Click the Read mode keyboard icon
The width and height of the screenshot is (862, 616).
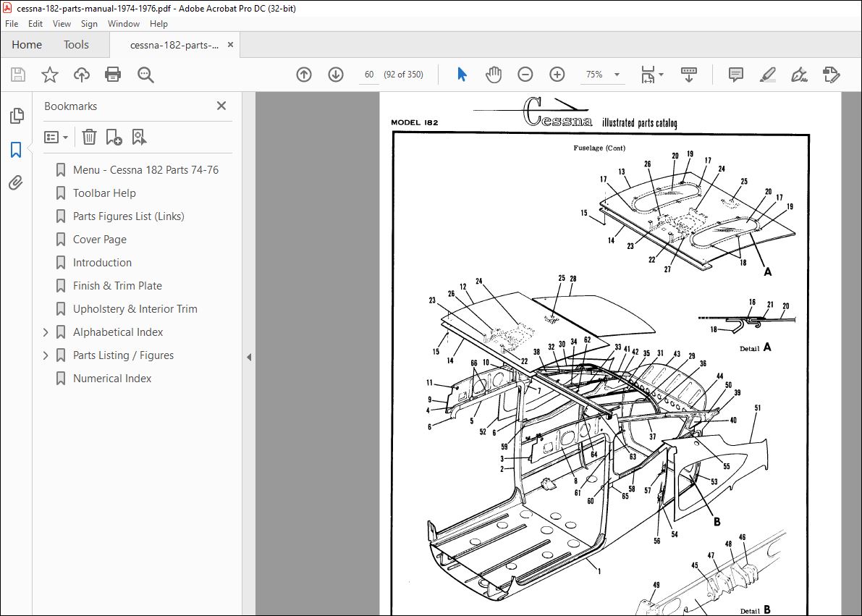point(688,75)
